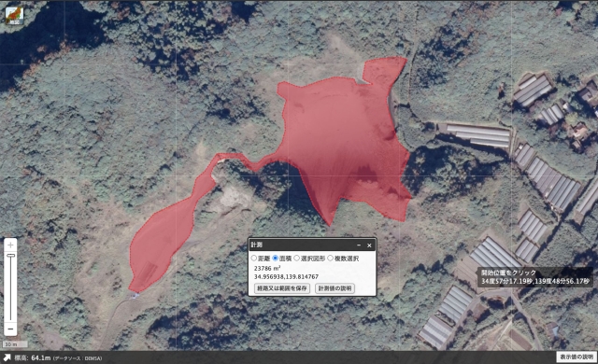Click the 30 m scale bar
This screenshot has width=598, height=364.
15,344
